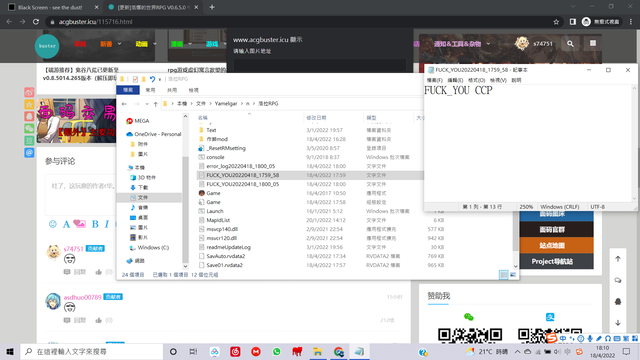The height and width of the screenshot is (360, 640).
Task: Click the scroll-to-top arrow on the webpage
Action: point(618,259)
